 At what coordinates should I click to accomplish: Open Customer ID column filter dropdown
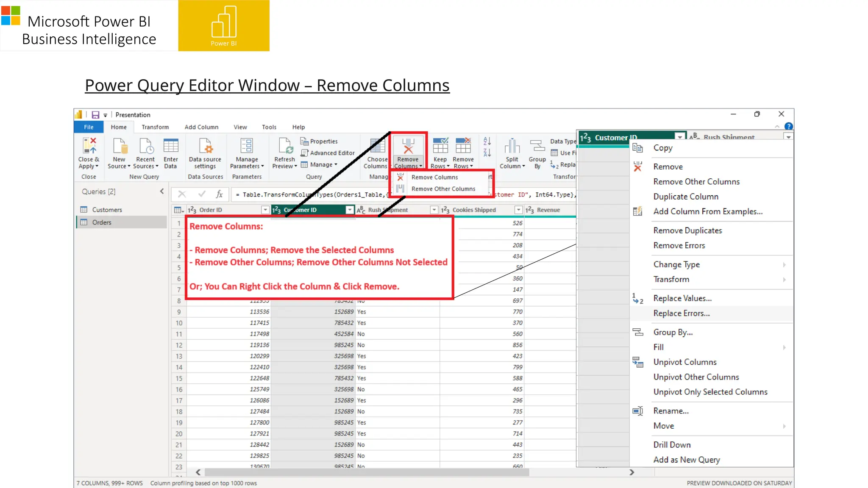coord(350,210)
